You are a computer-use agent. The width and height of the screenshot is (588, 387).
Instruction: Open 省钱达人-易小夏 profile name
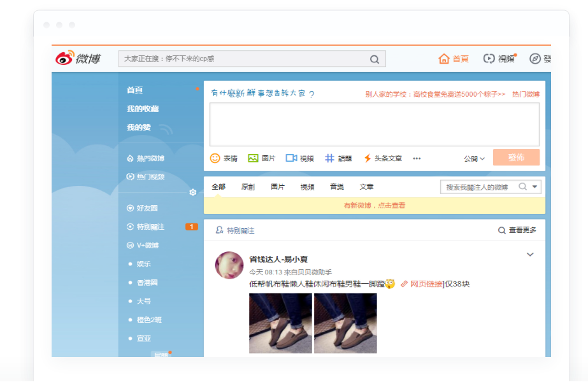click(278, 259)
